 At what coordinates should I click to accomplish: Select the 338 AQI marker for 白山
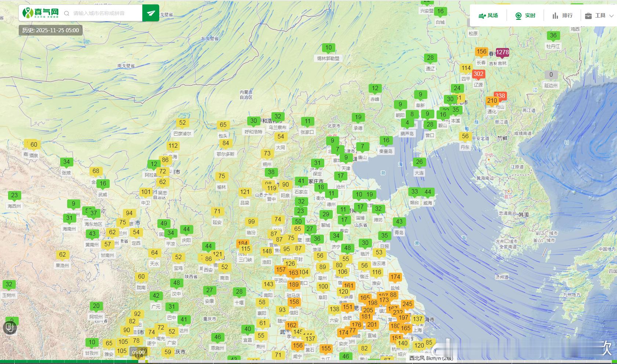tap(500, 96)
